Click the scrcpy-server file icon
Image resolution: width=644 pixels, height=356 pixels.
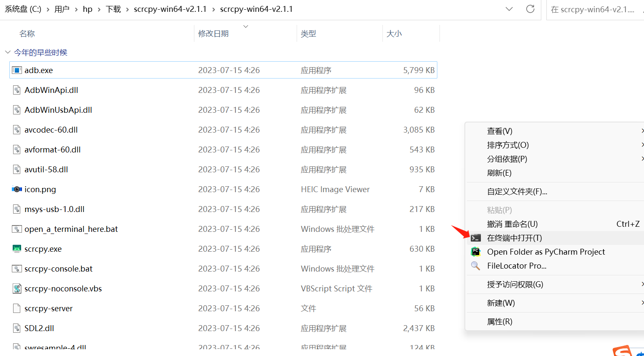point(17,308)
